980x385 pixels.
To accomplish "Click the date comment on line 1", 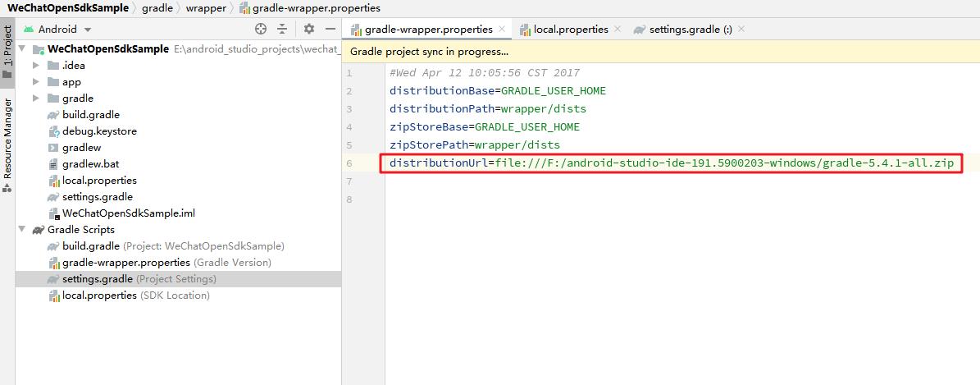I will pyautogui.click(x=485, y=72).
